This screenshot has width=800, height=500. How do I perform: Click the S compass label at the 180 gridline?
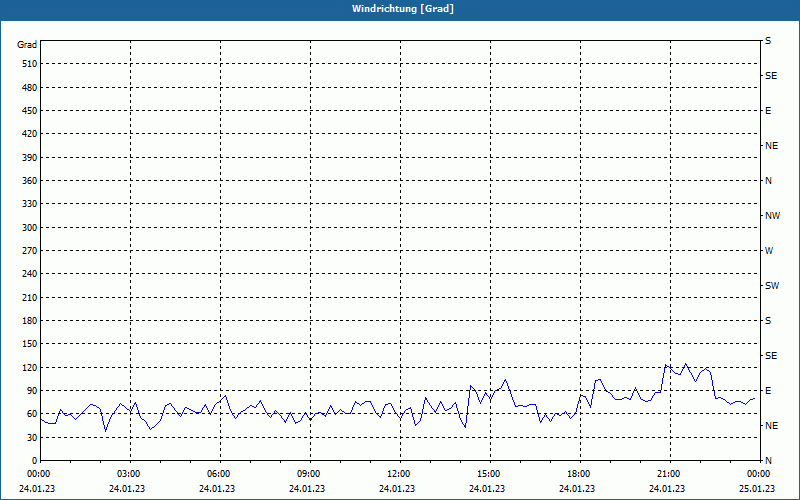pyautogui.click(x=768, y=321)
